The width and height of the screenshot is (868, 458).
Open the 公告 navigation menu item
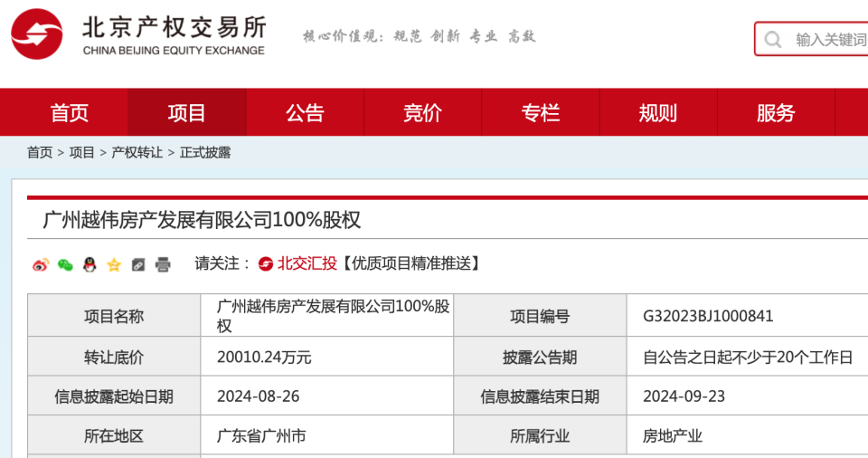(305, 112)
